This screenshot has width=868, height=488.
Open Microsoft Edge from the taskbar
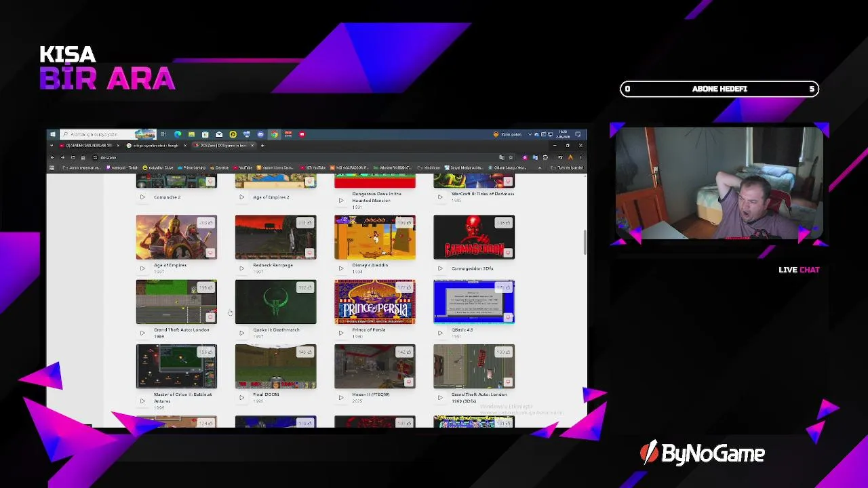tap(178, 134)
